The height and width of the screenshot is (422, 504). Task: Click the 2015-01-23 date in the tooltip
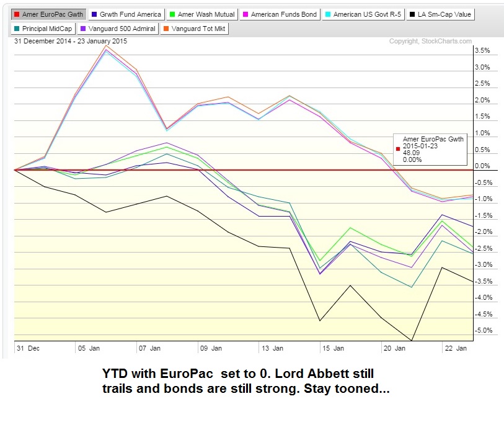tap(420, 146)
